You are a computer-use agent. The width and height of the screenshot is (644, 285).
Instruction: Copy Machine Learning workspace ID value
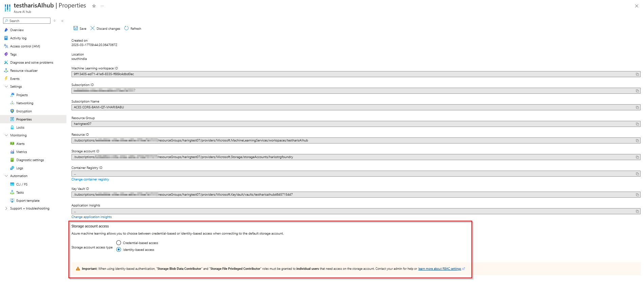[x=637, y=74]
